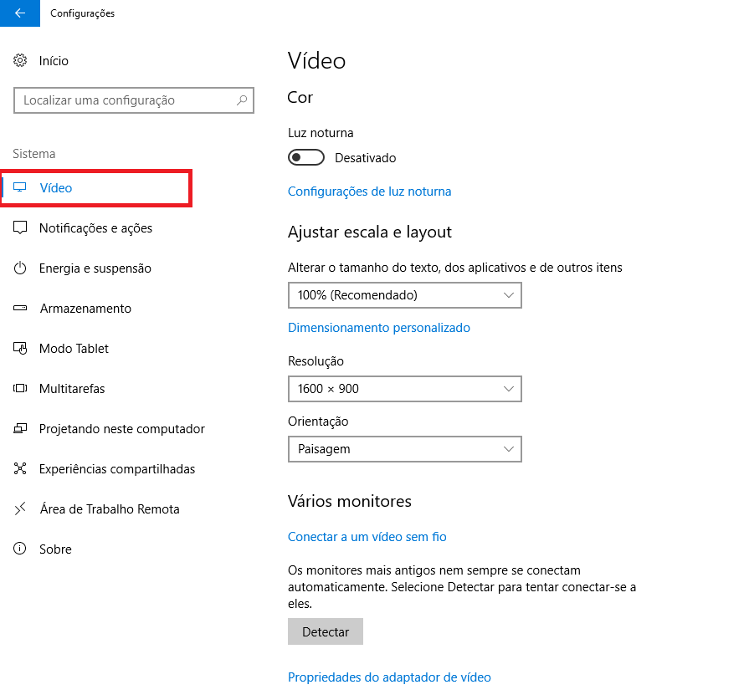The height and width of the screenshot is (700, 744).
Task: Open Multitarefas settings
Action: coord(72,388)
